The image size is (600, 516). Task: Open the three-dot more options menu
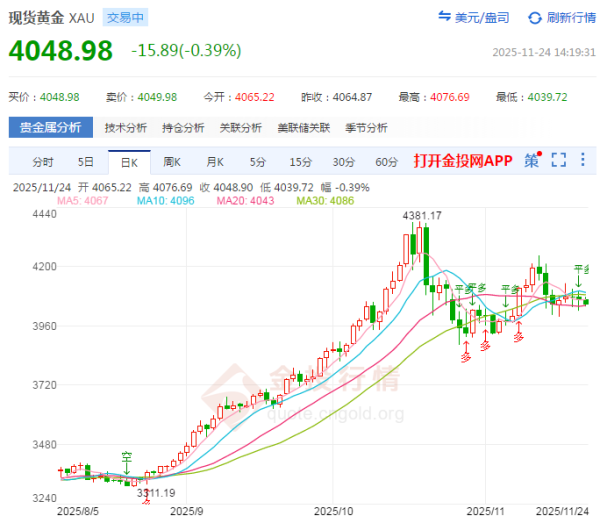click(x=583, y=160)
